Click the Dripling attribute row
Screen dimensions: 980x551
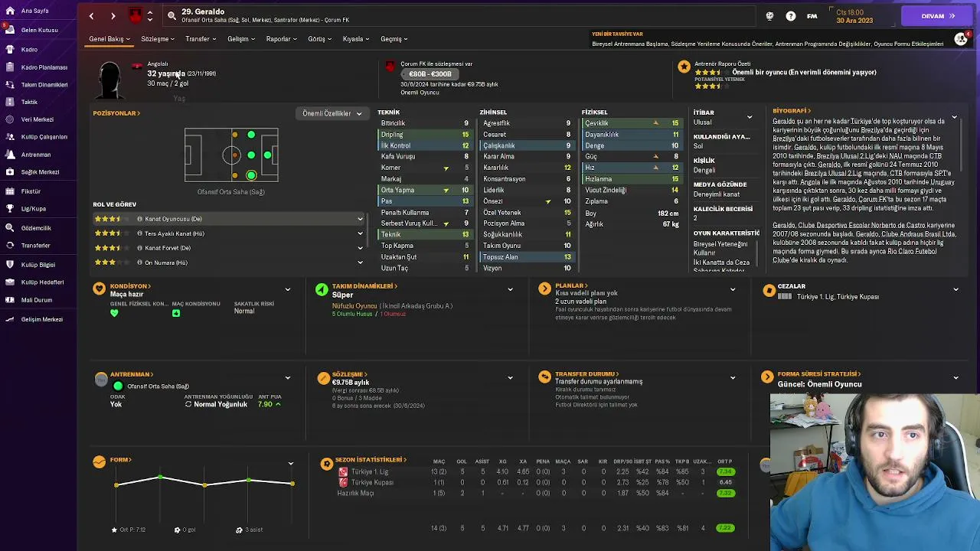tap(425, 135)
